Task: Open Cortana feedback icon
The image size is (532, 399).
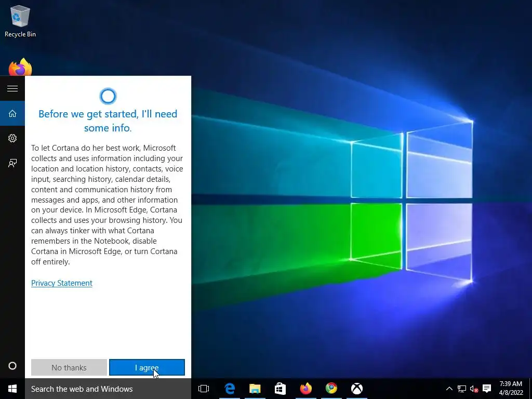Action: click(12, 163)
